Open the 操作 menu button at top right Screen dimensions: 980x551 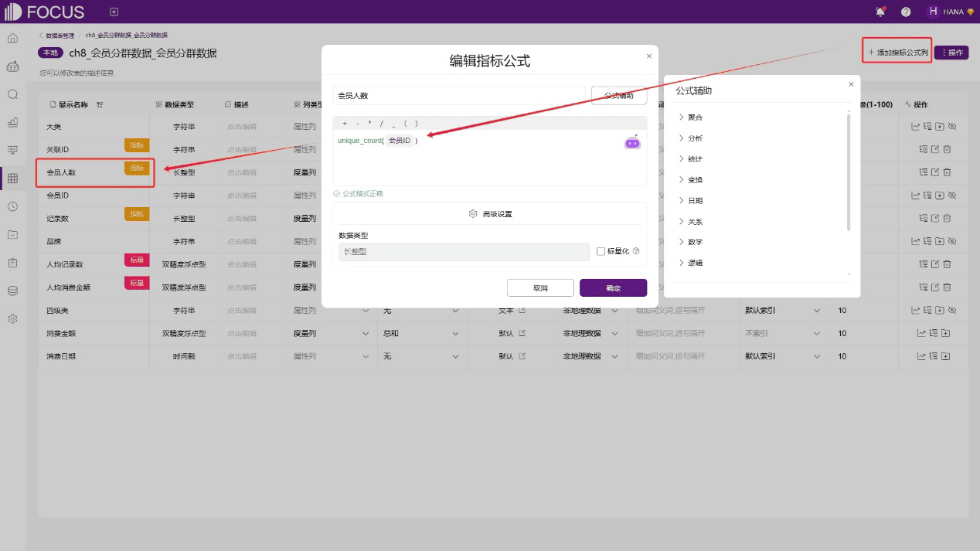(951, 53)
